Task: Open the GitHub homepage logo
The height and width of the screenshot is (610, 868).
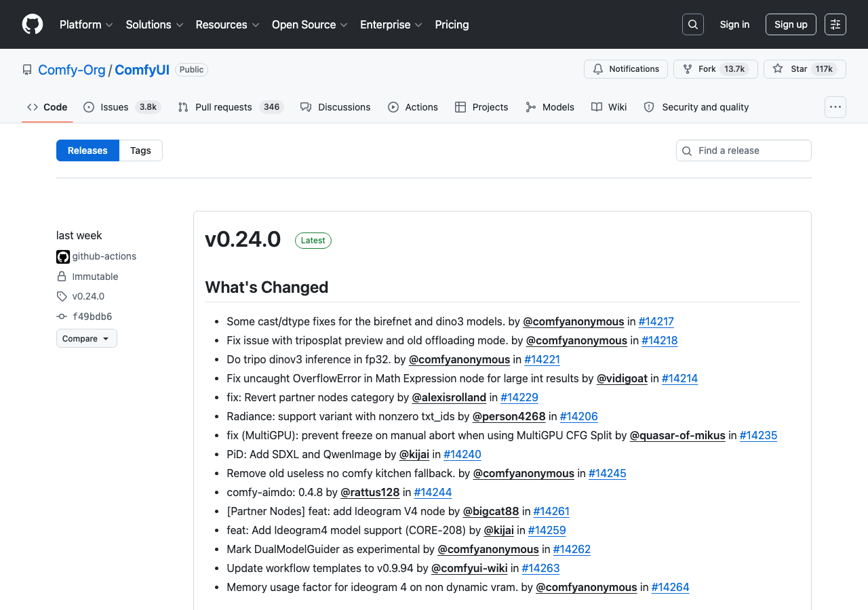Action: [33, 24]
